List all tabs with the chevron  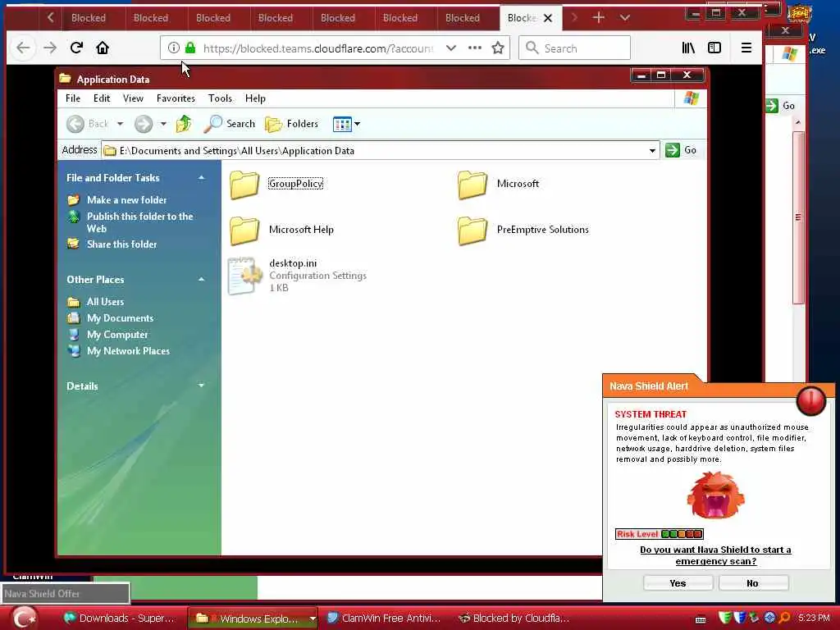pyautogui.click(x=624, y=18)
